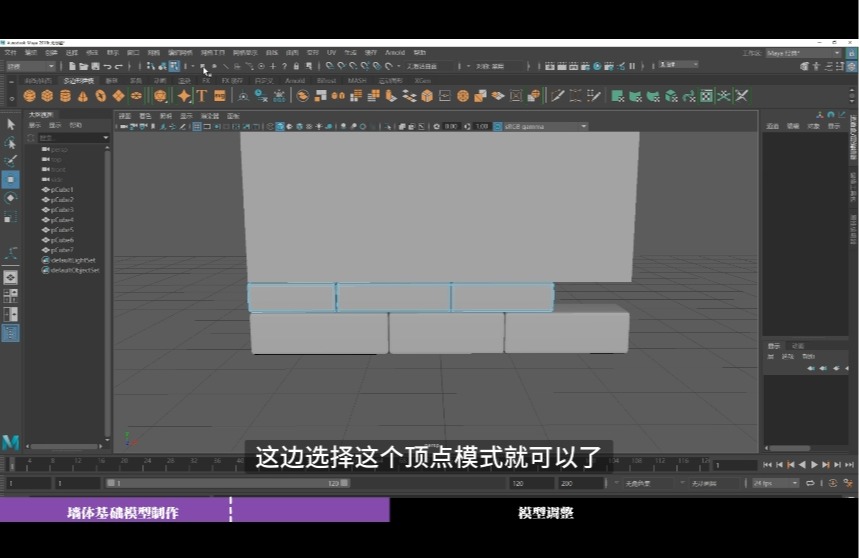Select pCube1 in the outliner
This screenshot has width=859, height=558.
coord(62,189)
